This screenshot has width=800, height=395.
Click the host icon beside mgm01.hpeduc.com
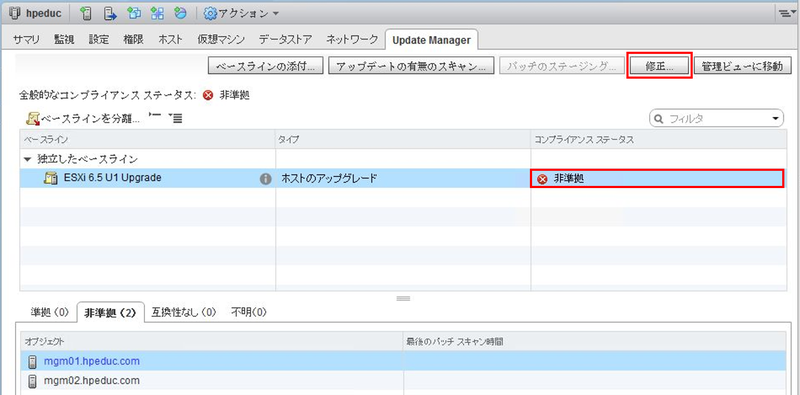pyautogui.click(x=32, y=361)
